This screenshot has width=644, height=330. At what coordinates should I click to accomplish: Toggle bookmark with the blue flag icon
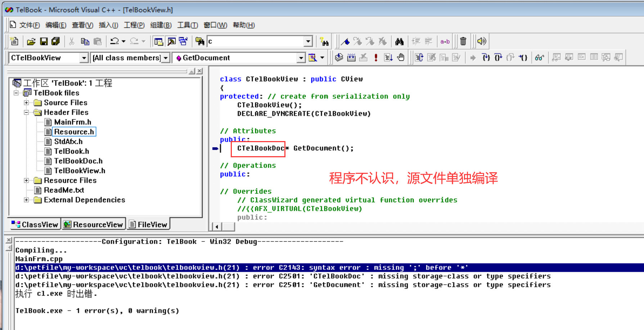pos(345,41)
